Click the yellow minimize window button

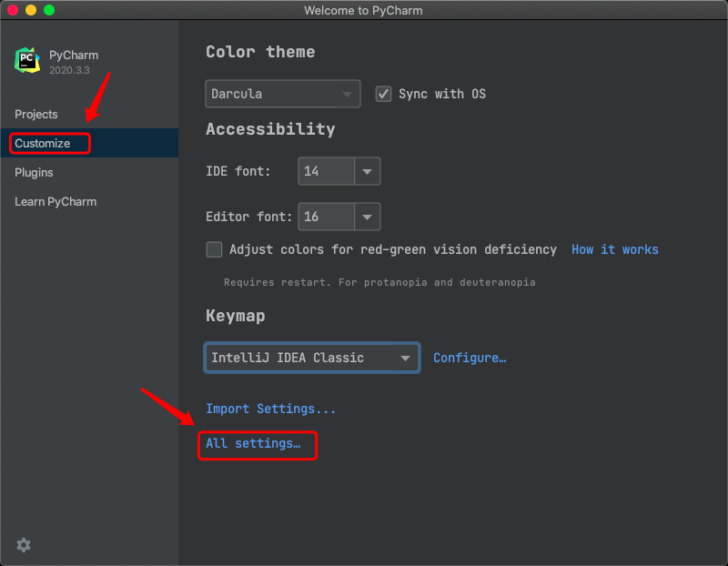(x=31, y=10)
